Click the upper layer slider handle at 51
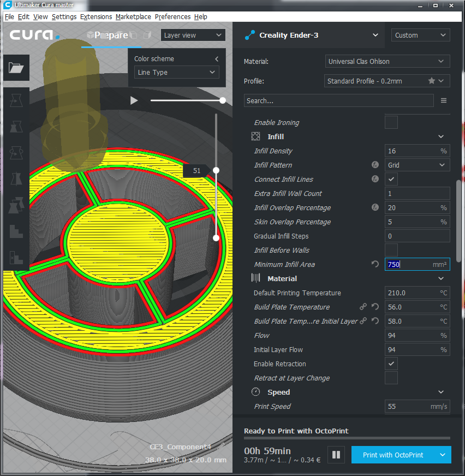Image resolution: width=465 pixels, height=476 pixels. (216, 170)
